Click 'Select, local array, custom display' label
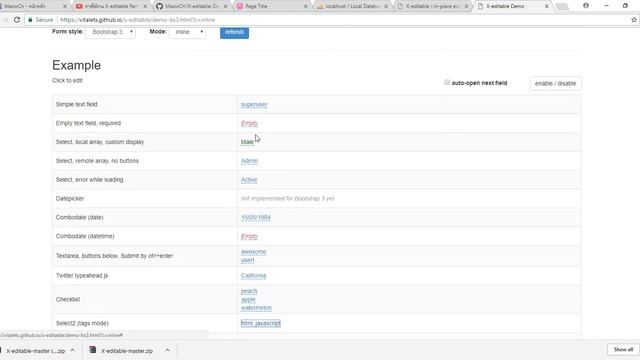The image size is (640, 360). [100, 142]
